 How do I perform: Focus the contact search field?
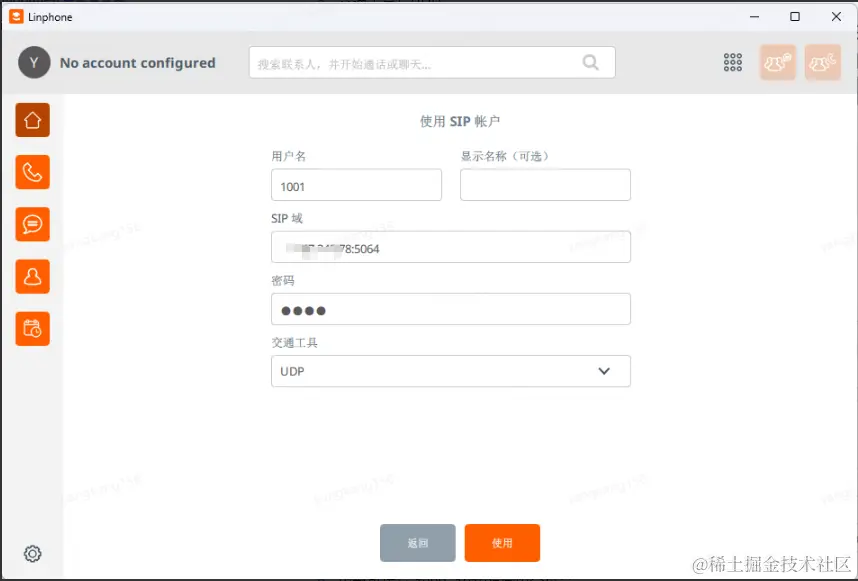pyautogui.click(x=432, y=62)
